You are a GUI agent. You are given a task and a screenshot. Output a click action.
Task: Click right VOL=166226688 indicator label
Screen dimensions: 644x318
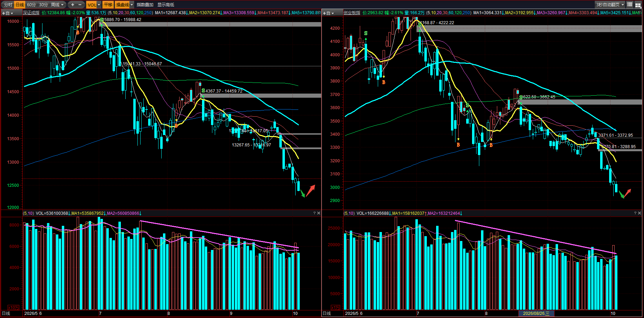coord(373,213)
